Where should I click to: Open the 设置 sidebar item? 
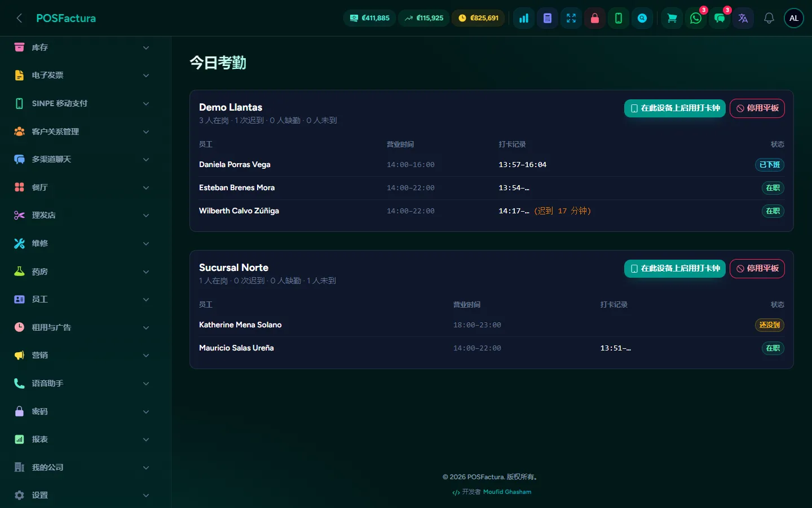click(82, 495)
